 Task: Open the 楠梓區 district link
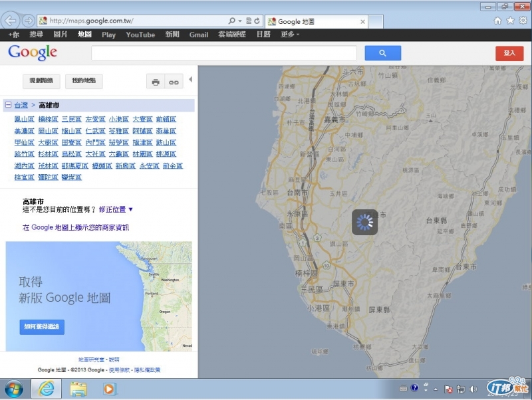(48, 120)
